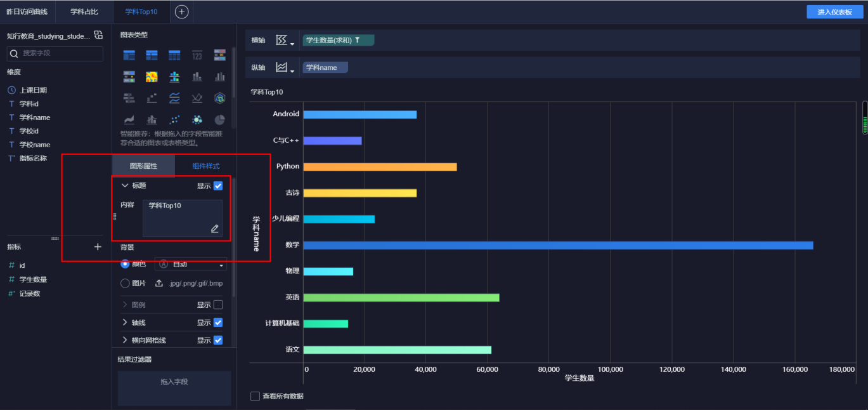Choose the area chart type
Screen dimensions: 868x410
pyautogui.click(x=129, y=119)
